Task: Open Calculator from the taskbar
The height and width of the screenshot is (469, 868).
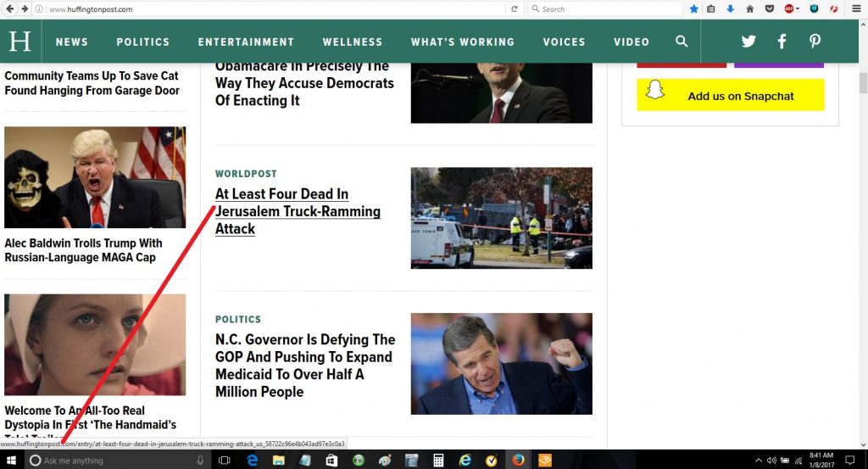Action: [x=438, y=461]
